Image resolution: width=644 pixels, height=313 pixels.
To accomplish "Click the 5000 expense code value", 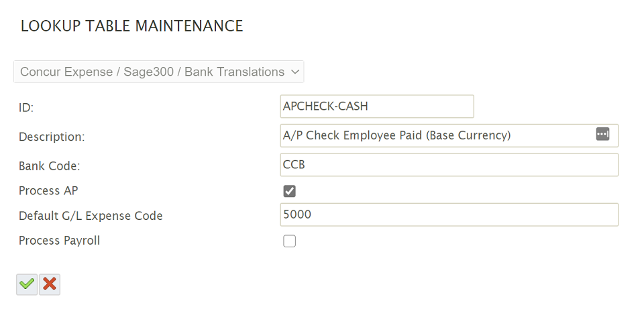I will [298, 215].
